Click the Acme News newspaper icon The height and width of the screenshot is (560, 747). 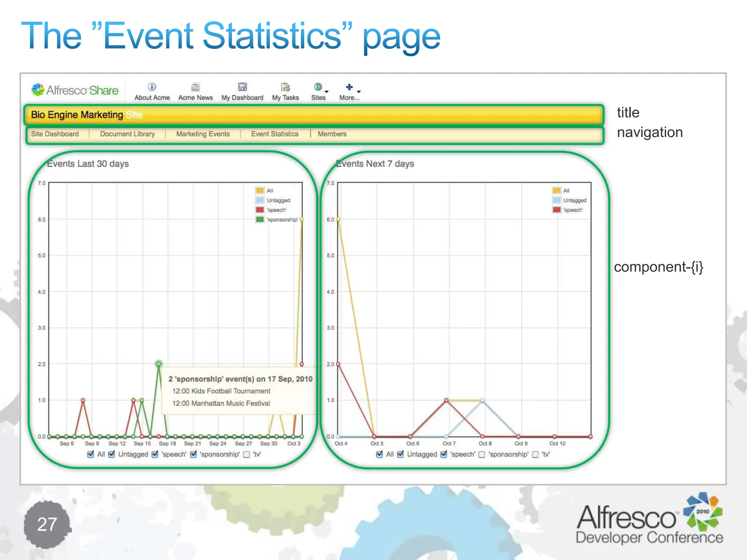click(x=196, y=87)
